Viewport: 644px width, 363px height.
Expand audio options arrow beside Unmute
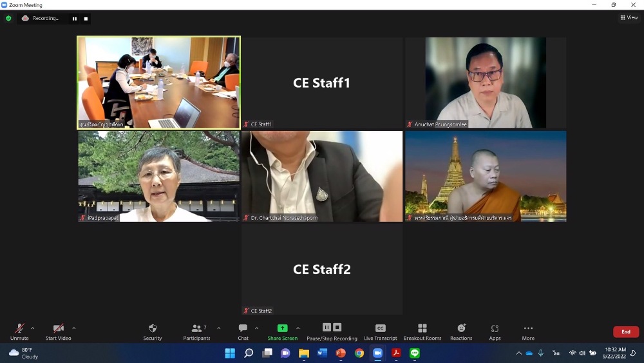[33, 328]
